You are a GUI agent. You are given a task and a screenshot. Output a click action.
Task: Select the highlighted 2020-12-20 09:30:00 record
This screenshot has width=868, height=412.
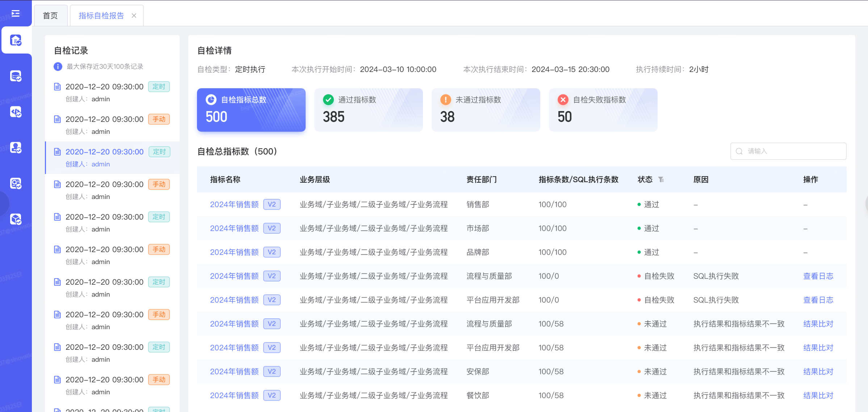click(x=113, y=158)
